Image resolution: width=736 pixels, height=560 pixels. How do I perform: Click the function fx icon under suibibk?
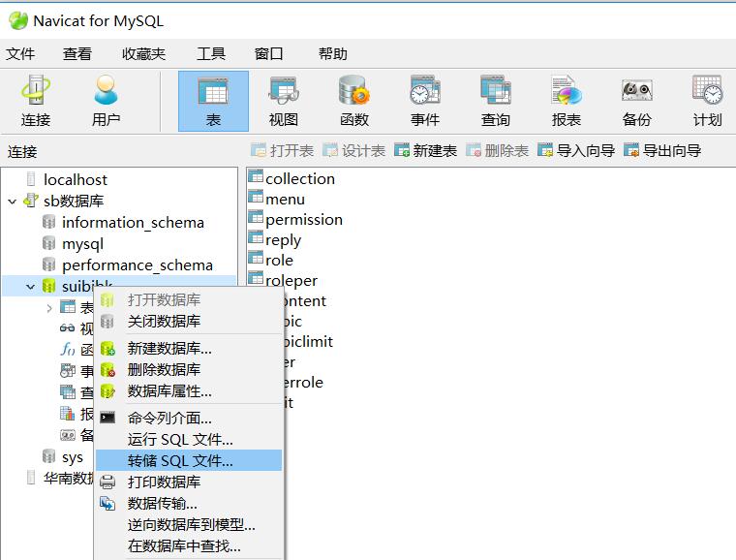click(x=68, y=349)
